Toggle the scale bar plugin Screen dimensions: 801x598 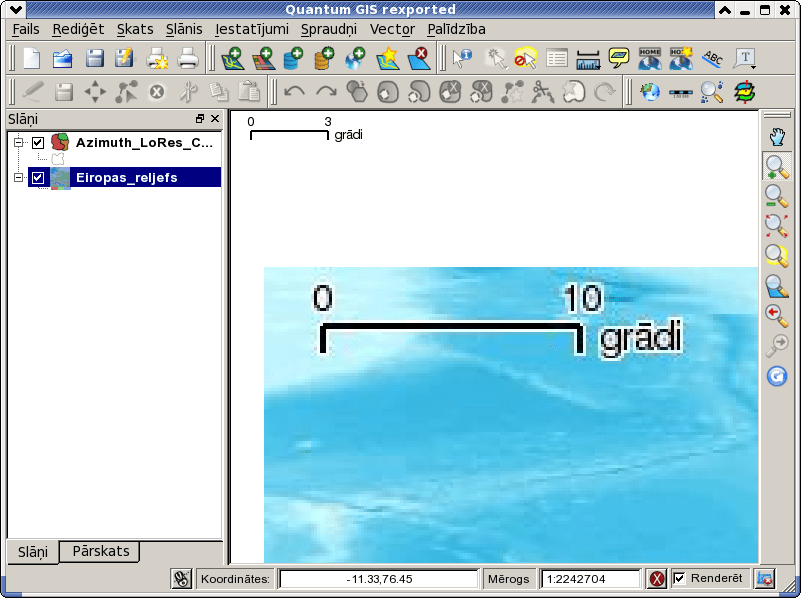tap(681, 93)
